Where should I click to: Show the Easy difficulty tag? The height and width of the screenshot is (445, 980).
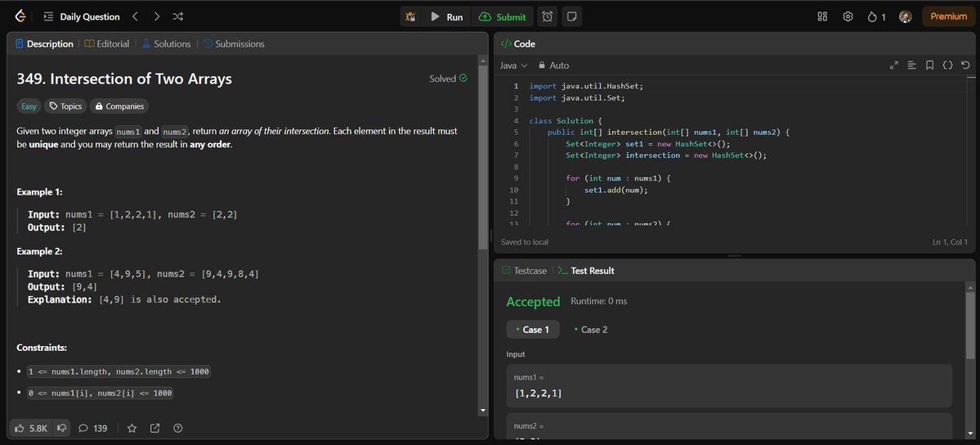(29, 106)
